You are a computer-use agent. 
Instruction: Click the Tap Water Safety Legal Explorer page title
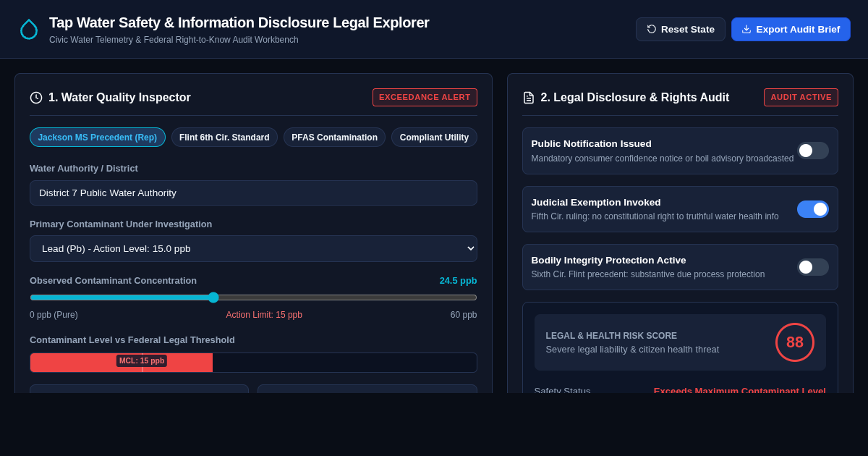(x=239, y=22)
